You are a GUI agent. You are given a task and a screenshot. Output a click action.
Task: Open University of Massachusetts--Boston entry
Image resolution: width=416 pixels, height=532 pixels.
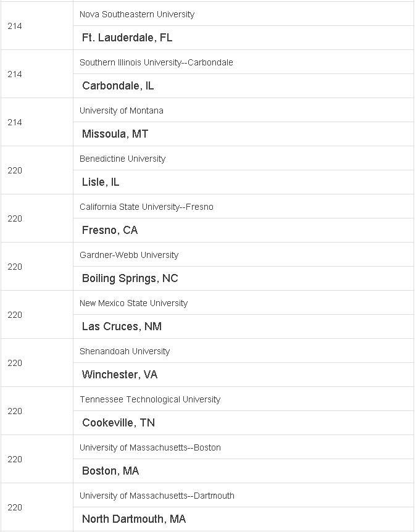pyautogui.click(x=150, y=448)
